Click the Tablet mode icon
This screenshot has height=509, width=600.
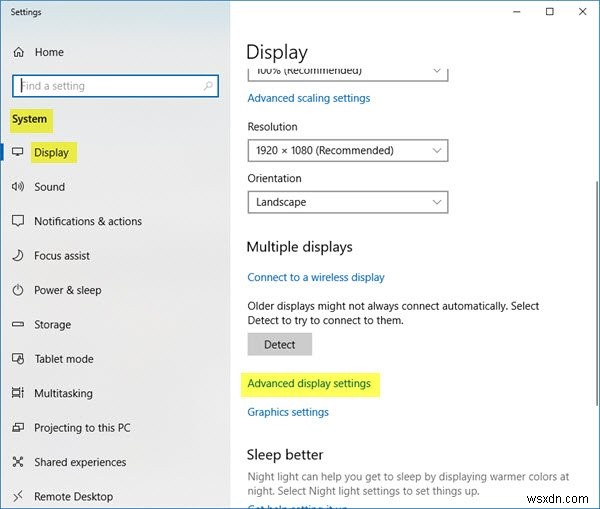(18, 359)
